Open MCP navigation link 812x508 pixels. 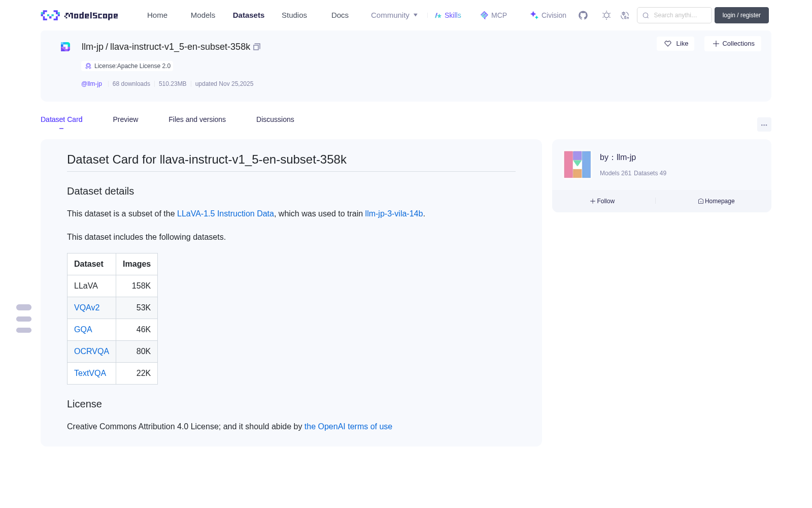coord(493,15)
